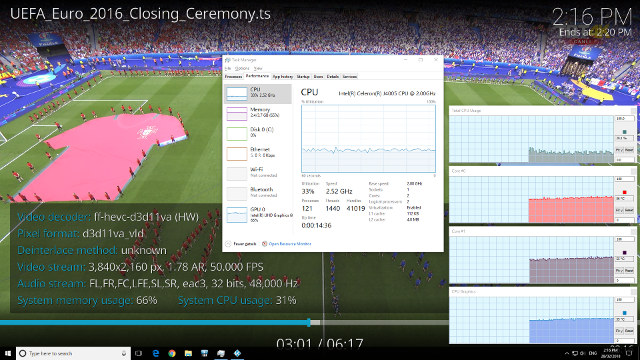The width and height of the screenshot is (640, 360).
Task: Click the Windows Start button
Action: [8, 353]
